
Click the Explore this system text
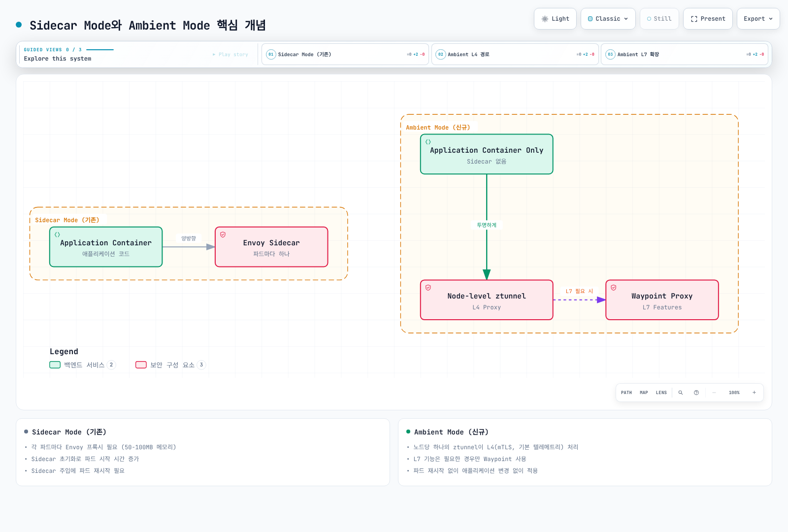click(58, 59)
